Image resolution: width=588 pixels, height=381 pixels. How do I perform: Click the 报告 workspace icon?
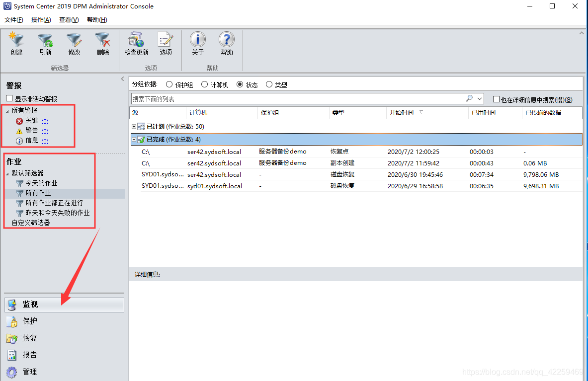12,355
